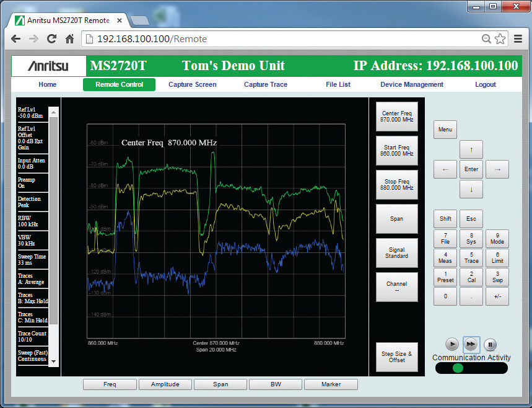Bookmark this page with the star icon
This screenshot has width=532, height=408.
point(500,39)
